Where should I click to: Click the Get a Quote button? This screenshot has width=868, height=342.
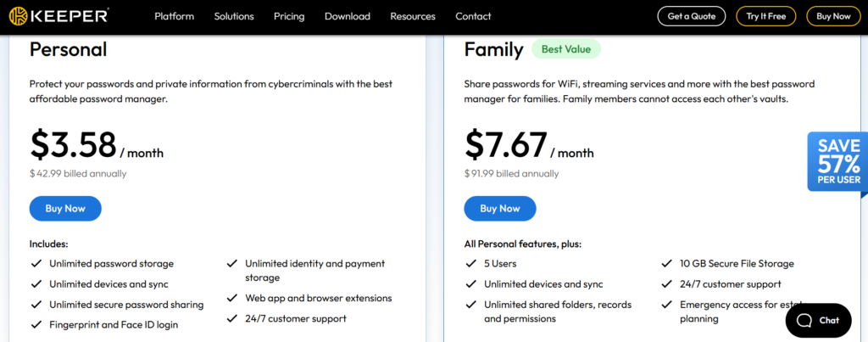(692, 16)
